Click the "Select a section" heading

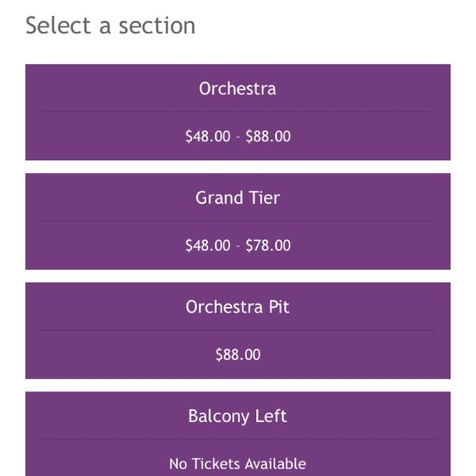click(x=110, y=25)
